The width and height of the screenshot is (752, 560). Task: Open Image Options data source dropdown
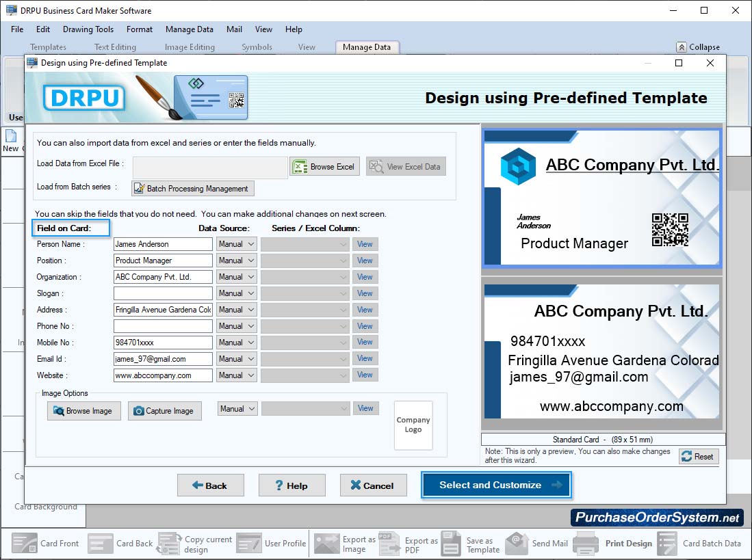tap(237, 409)
